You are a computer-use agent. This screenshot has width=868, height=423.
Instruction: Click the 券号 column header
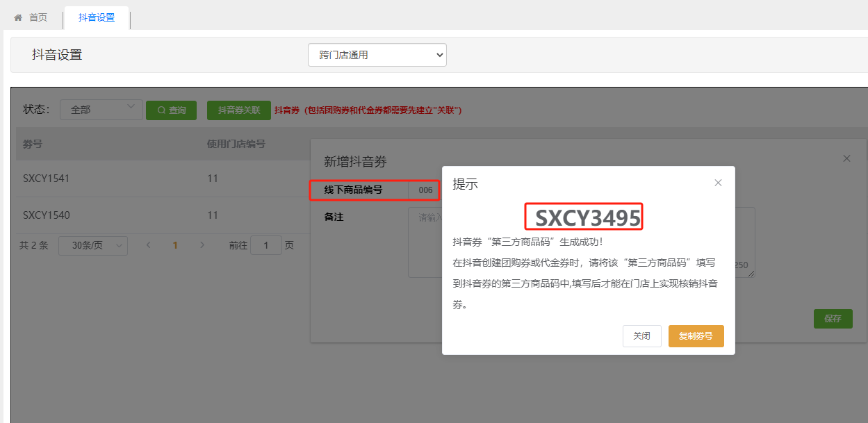(x=33, y=144)
